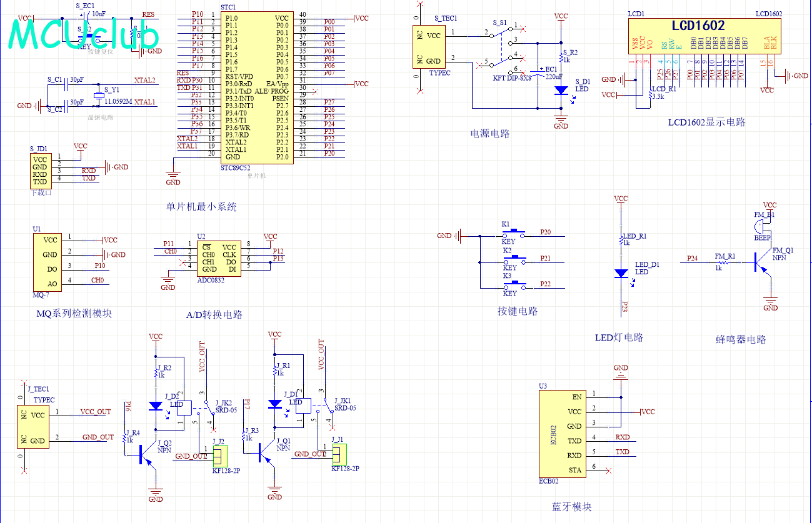Viewport: 812px width, 523px height.
Task: Select the ECB02 Bluetooth module U3
Action: tap(563, 434)
